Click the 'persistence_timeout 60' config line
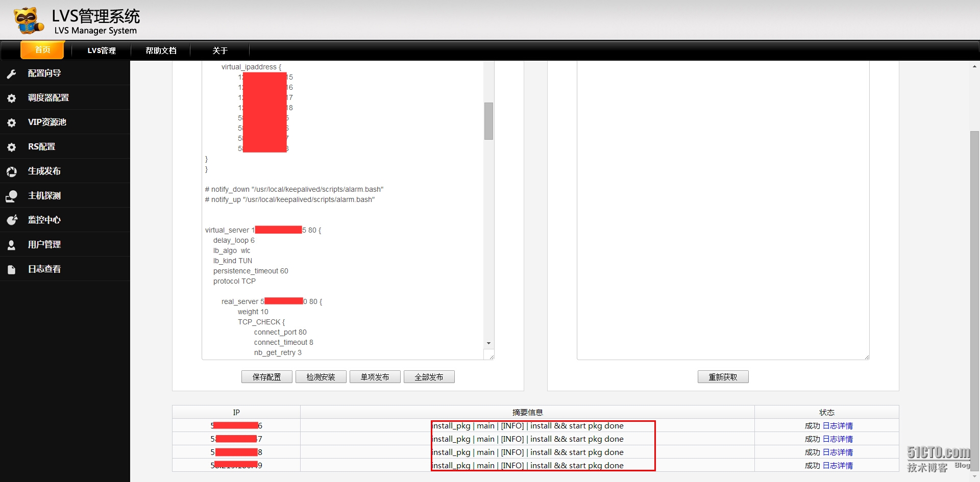The height and width of the screenshot is (482, 980). coord(251,271)
